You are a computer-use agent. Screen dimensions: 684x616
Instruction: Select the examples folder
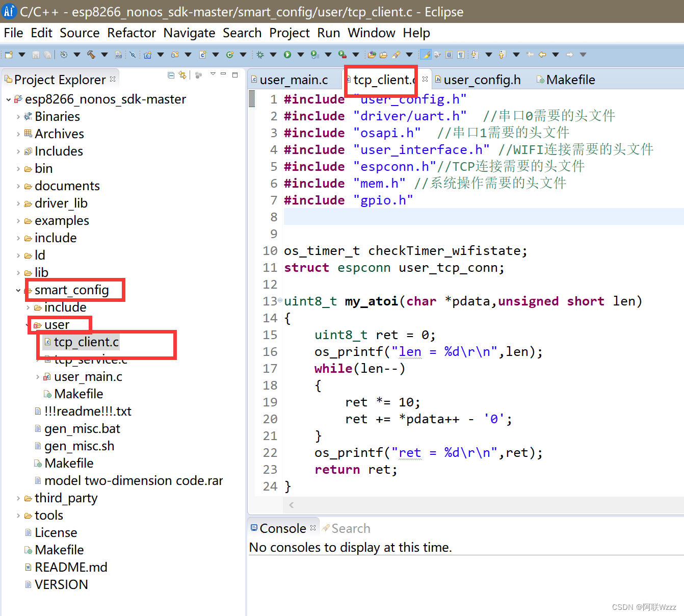pyautogui.click(x=62, y=221)
